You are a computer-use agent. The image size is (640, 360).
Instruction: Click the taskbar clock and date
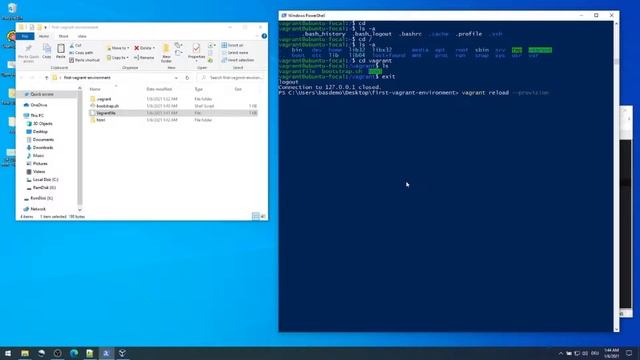coord(611,353)
